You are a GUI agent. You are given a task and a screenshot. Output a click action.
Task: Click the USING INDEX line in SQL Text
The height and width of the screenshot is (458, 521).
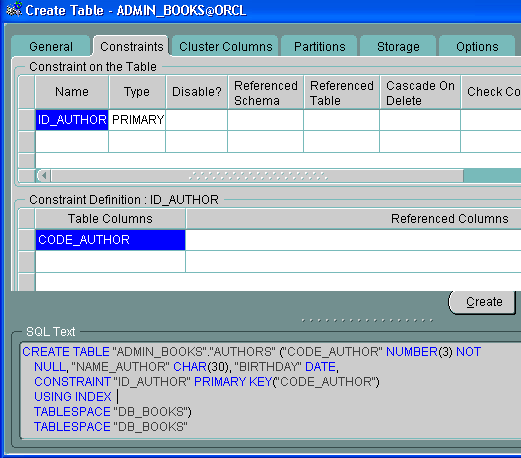click(x=73, y=397)
